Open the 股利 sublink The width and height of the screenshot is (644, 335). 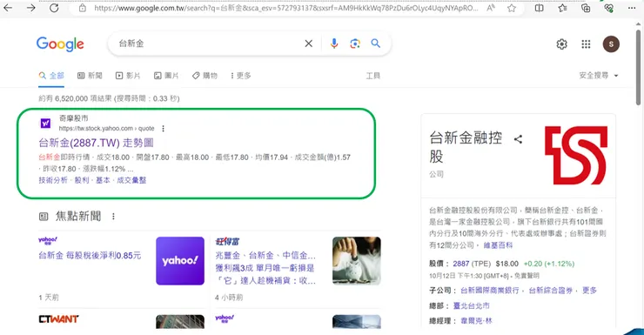pyautogui.click(x=82, y=180)
